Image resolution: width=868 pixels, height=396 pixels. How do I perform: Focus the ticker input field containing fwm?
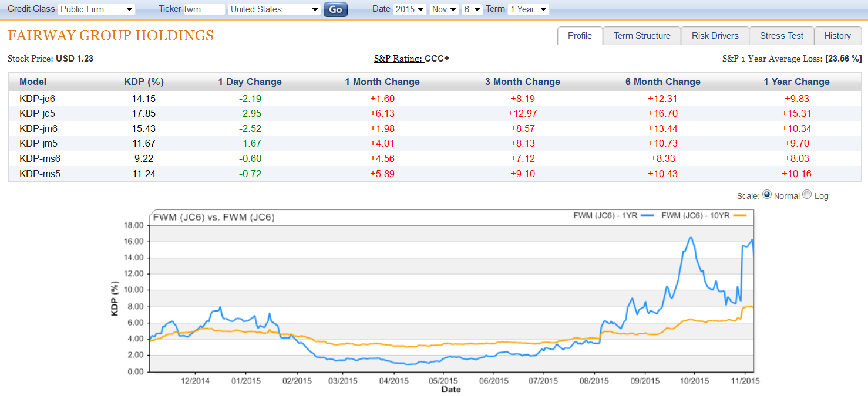click(x=204, y=9)
